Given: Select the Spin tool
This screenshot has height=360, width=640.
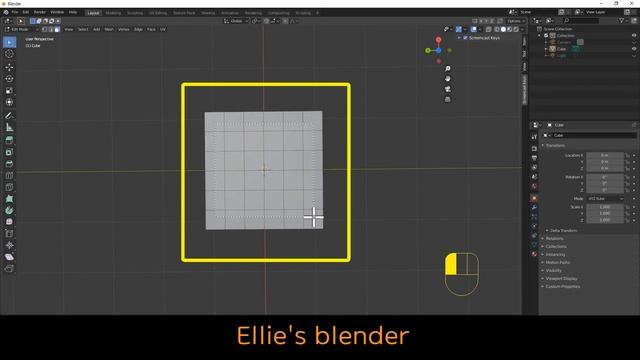Looking at the screenshot, I should 9,210.
